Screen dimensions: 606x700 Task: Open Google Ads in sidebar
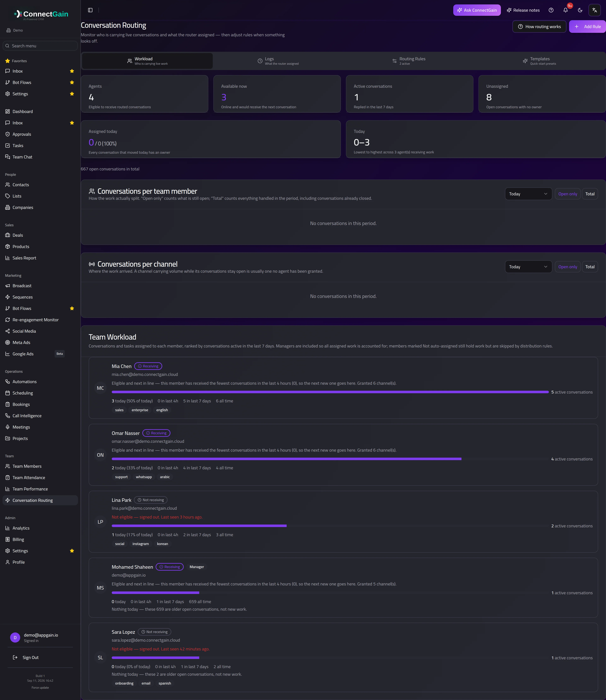pyautogui.click(x=40, y=354)
